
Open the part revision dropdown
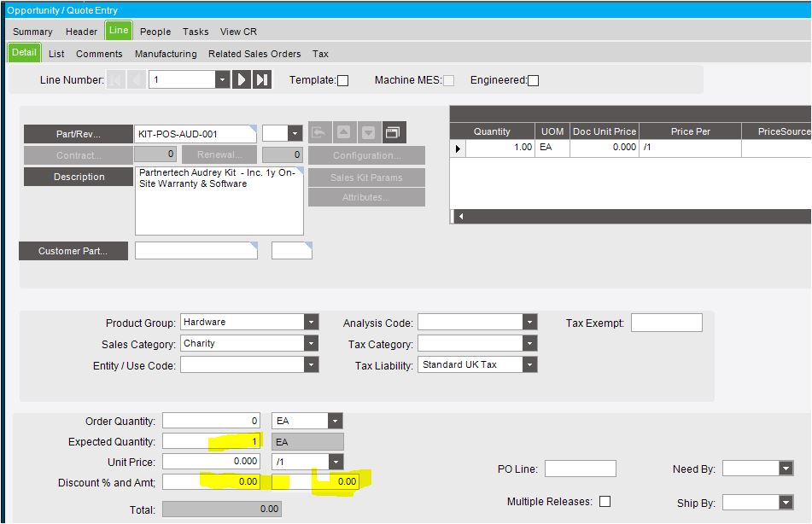pyautogui.click(x=295, y=134)
